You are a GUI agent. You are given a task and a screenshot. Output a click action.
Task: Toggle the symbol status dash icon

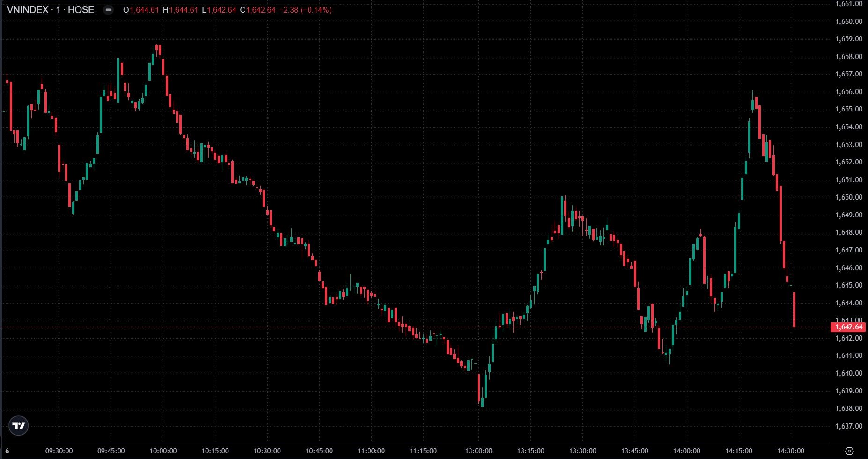(108, 10)
